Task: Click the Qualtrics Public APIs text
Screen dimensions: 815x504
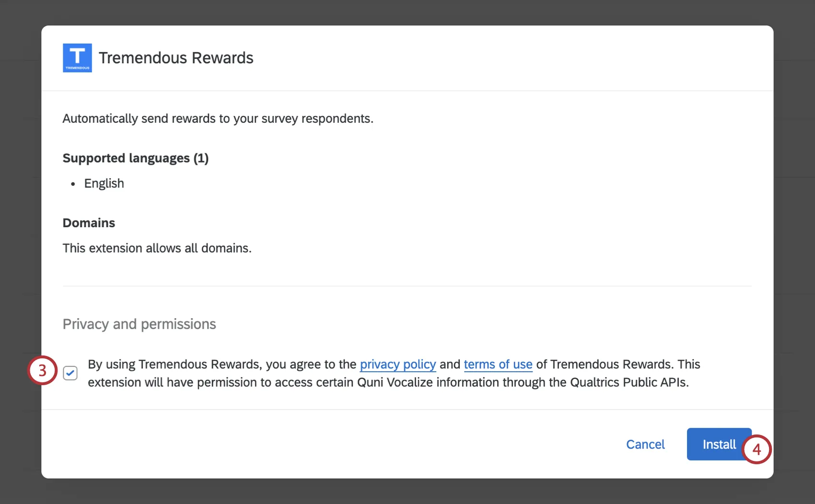Action: [629, 382]
